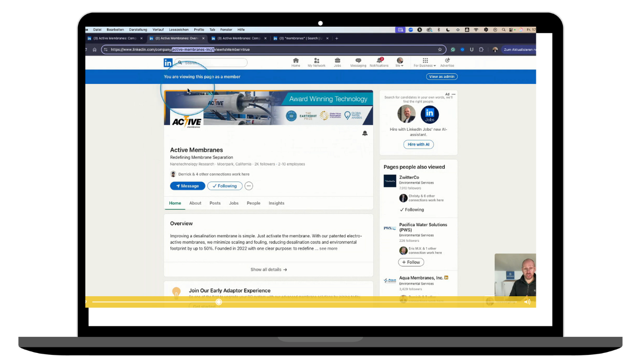Screen dimensions: 644x362
Task: Open the new tab plus button
Action: (337, 38)
